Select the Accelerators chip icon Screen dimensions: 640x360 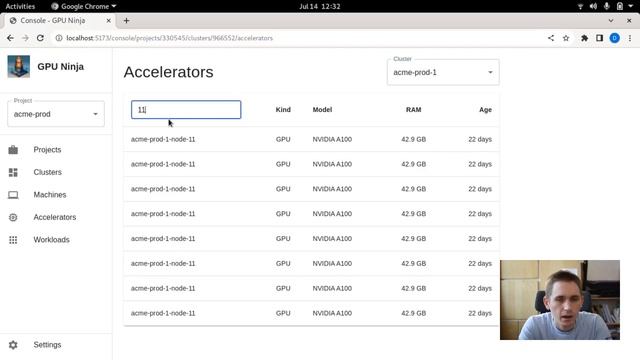pos(13,217)
